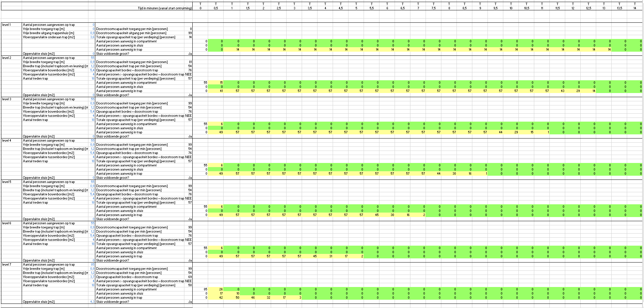Select level 3 trap value 1
644x308 pixels.
pyautogui.click(x=548, y=132)
